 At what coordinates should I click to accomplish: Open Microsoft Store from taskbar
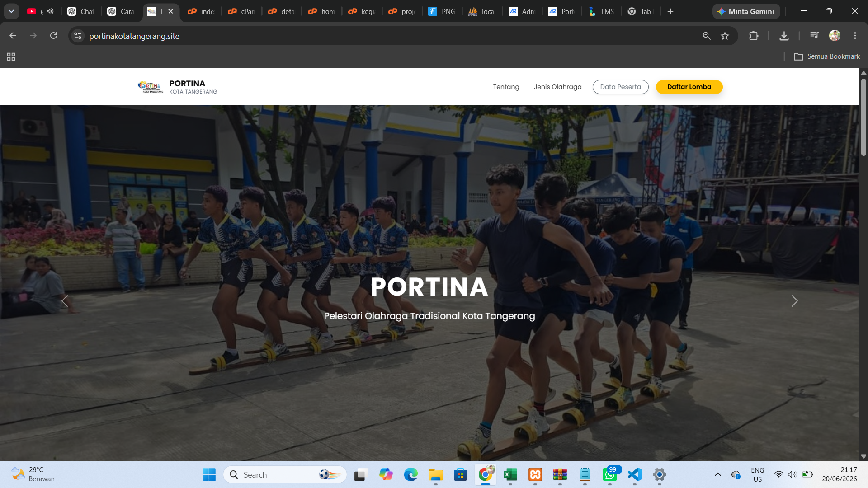[x=460, y=474]
